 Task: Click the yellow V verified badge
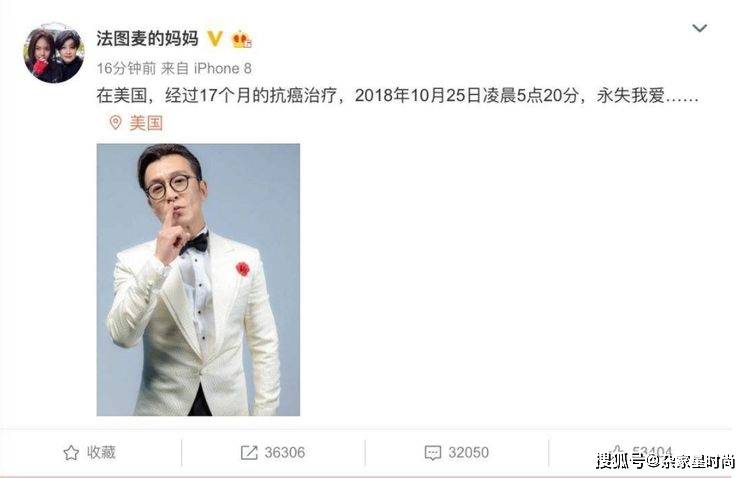pos(215,39)
